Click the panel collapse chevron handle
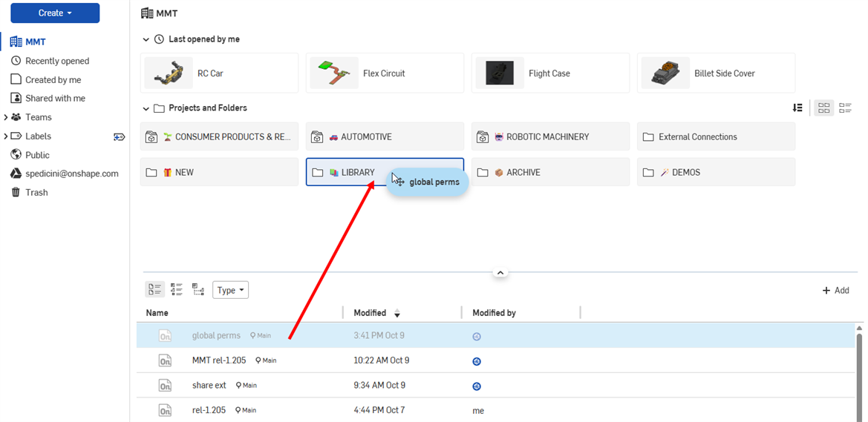 [500, 273]
